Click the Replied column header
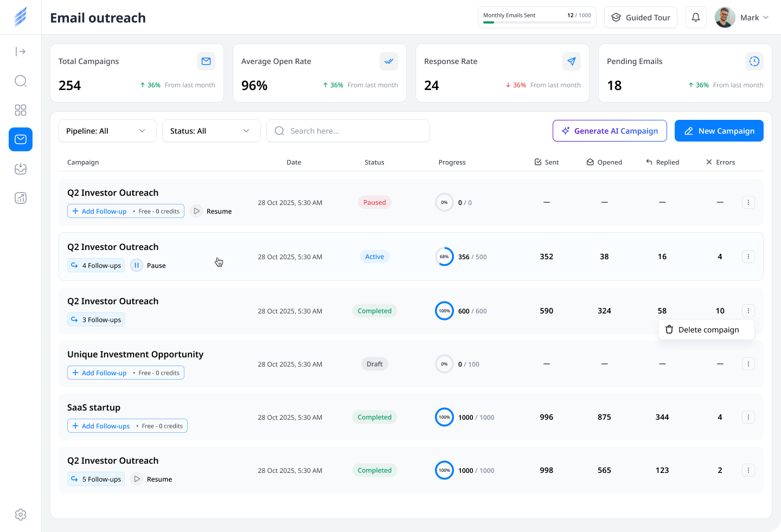The width and height of the screenshot is (781, 532). pyautogui.click(x=662, y=162)
